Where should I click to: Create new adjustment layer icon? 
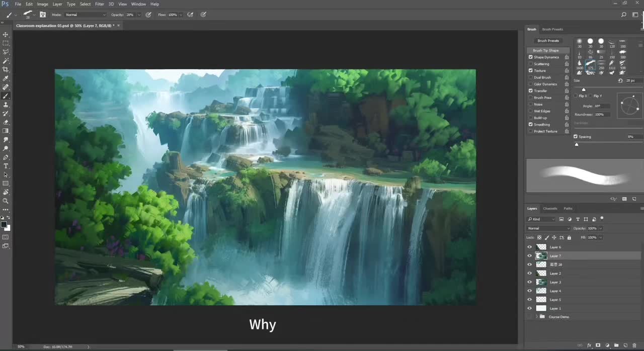click(607, 345)
